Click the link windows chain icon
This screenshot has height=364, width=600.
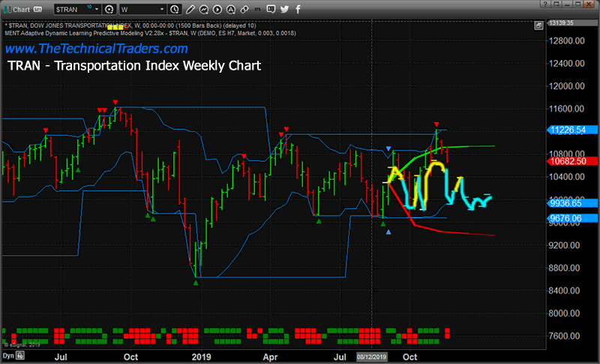pos(244,9)
